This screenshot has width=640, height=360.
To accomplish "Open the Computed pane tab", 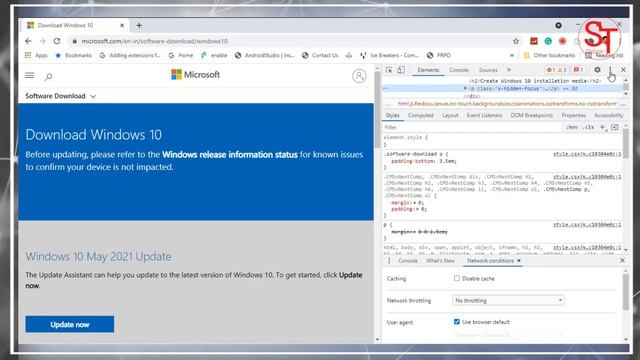I will pyautogui.click(x=421, y=116).
